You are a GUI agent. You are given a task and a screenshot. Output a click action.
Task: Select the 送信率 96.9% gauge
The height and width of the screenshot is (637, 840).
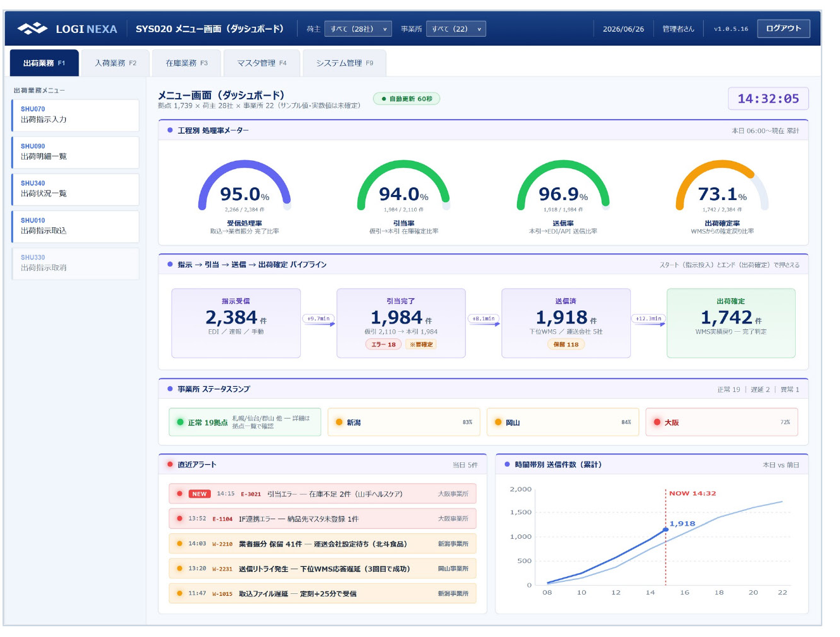tap(563, 196)
